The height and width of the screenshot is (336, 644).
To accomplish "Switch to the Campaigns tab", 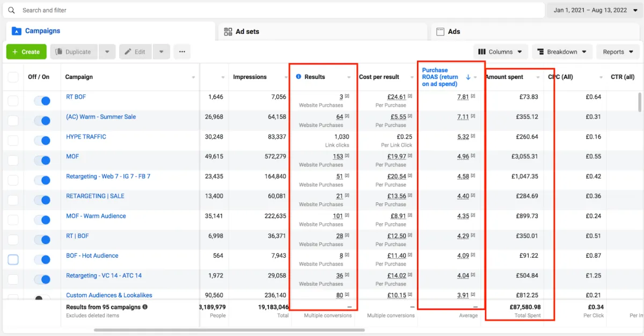I will tap(110, 31).
